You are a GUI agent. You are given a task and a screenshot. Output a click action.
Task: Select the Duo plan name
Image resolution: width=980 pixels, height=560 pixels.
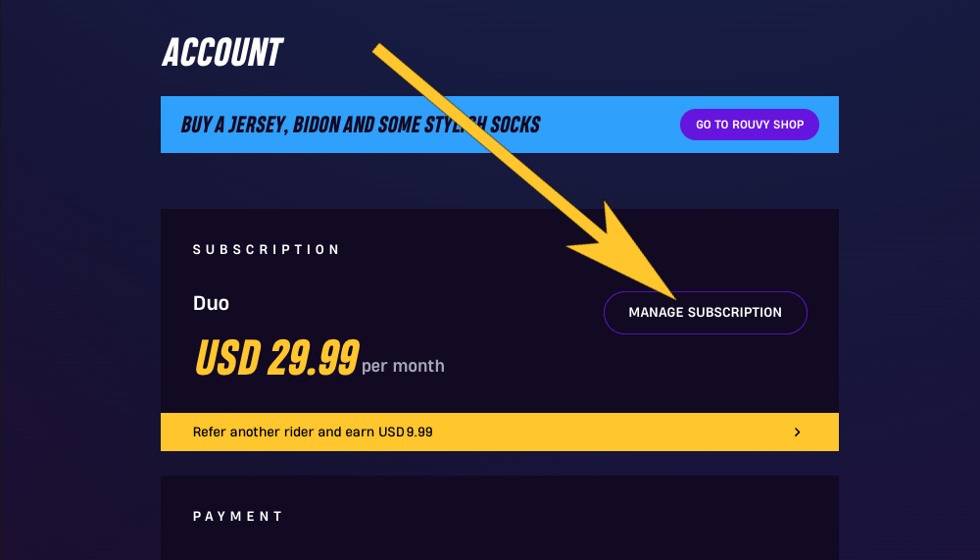tap(211, 303)
